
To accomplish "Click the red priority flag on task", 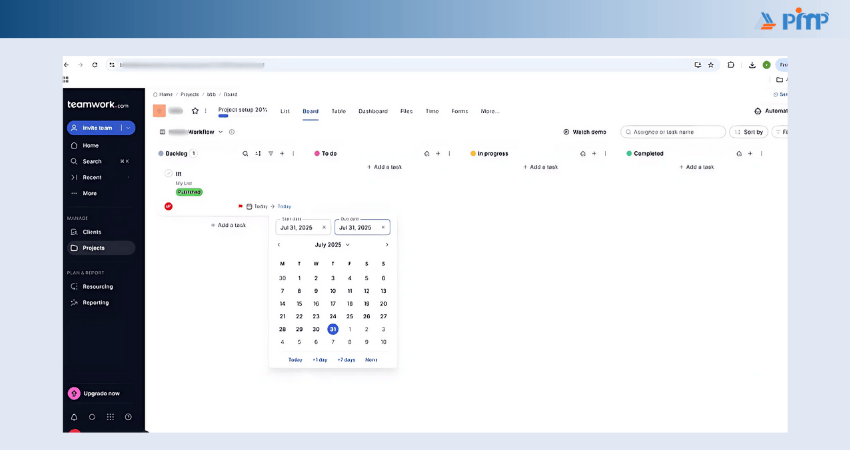I will [240, 207].
